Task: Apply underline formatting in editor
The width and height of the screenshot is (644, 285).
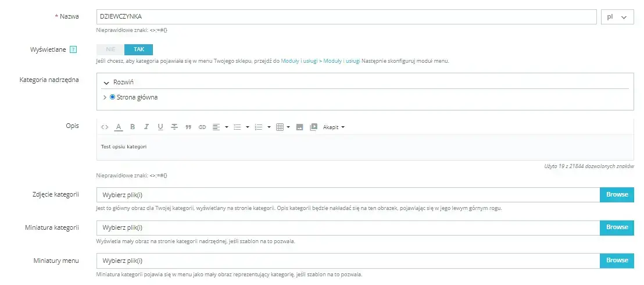Action: [160, 127]
